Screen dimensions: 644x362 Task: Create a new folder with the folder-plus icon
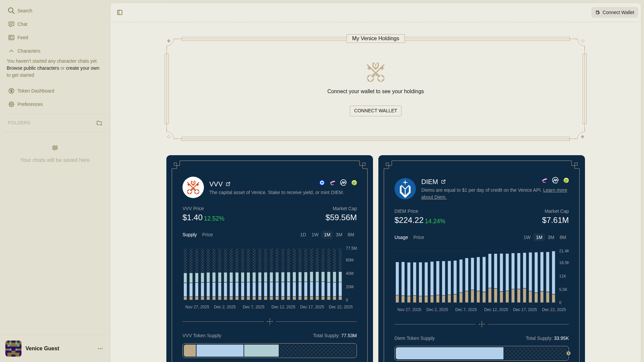99,123
